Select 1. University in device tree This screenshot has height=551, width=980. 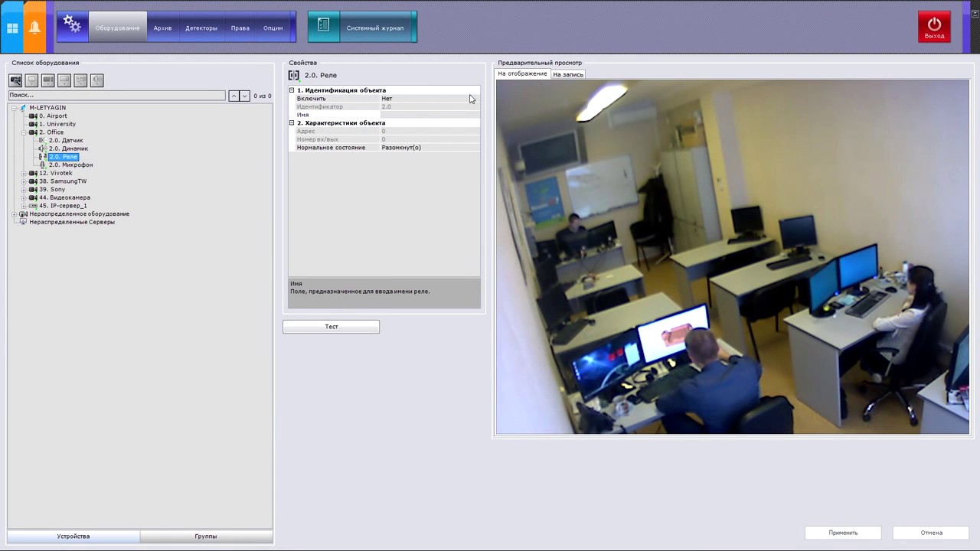(x=57, y=124)
